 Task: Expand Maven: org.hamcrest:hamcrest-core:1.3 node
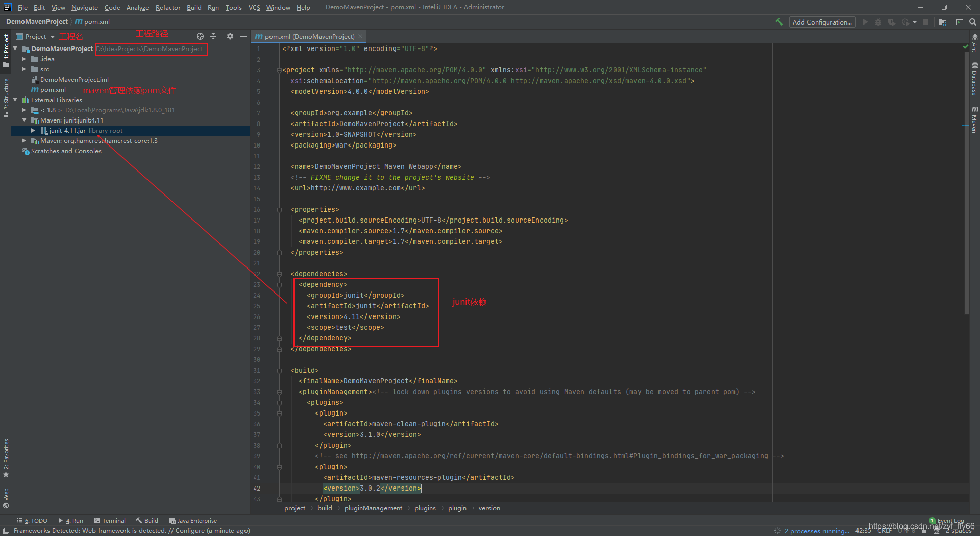[x=24, y=141]
